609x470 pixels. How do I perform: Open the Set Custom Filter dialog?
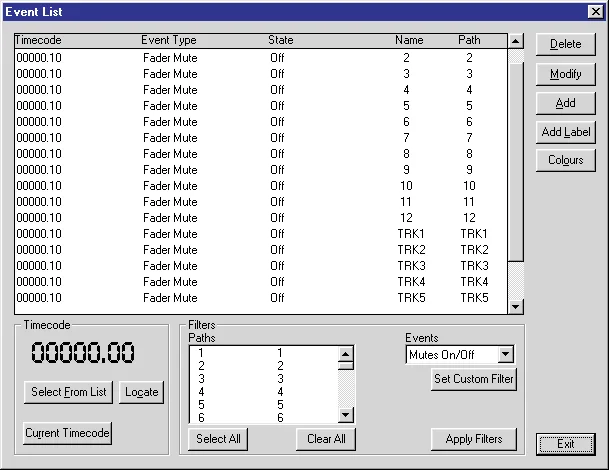pyautogui.click(x=474, y=379)
